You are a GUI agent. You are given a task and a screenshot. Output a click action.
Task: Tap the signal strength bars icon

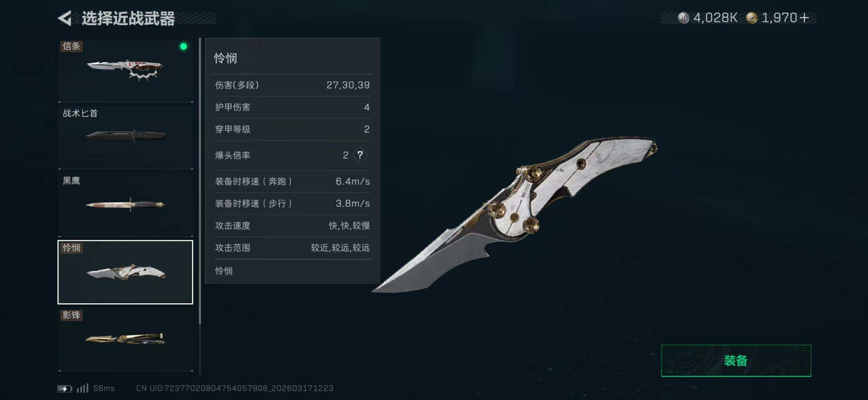[83, 388]
